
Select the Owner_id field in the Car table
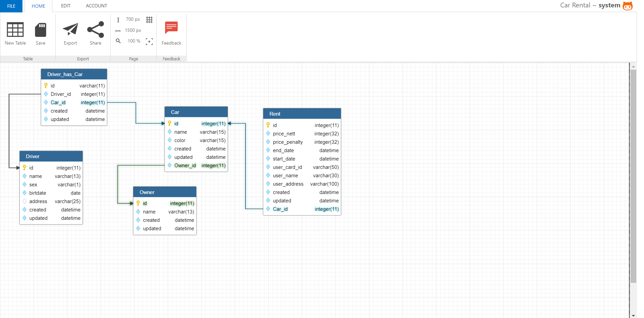coord(185,165)
